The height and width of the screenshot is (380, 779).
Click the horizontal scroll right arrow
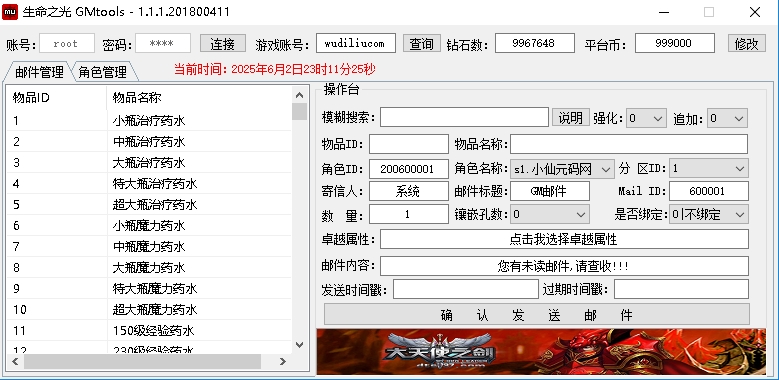[x=283, y=362]
